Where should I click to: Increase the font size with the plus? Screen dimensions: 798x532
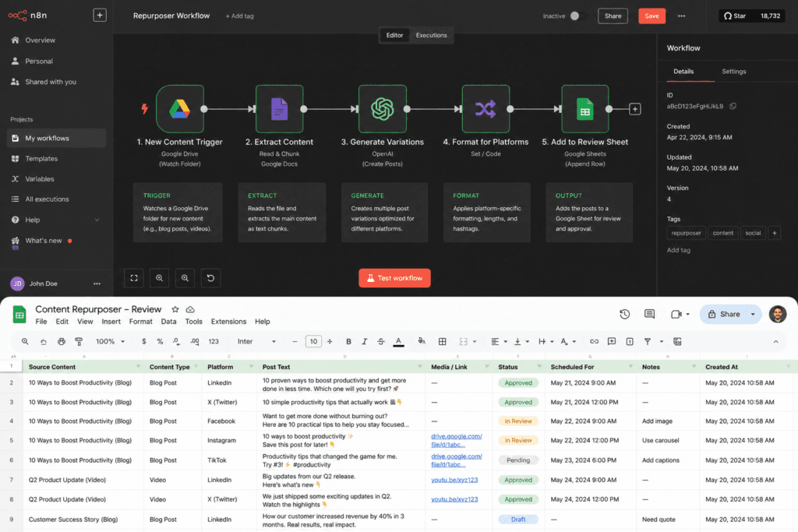point(330,341)
